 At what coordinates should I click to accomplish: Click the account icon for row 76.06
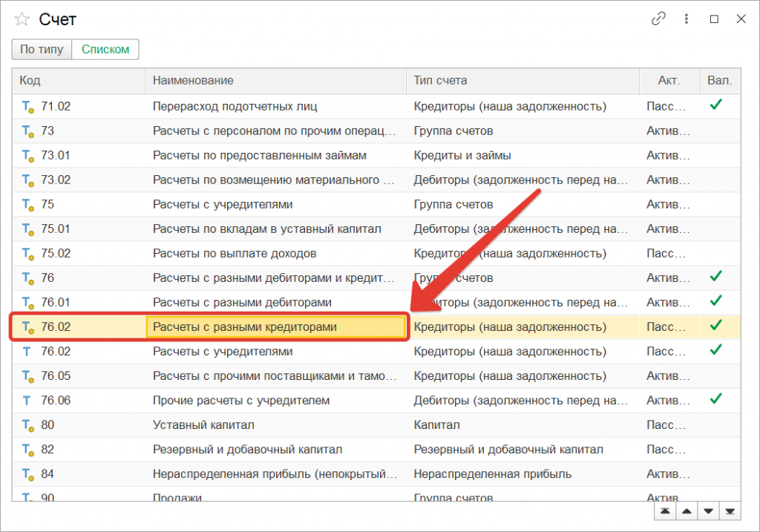(x=28, y=401)
